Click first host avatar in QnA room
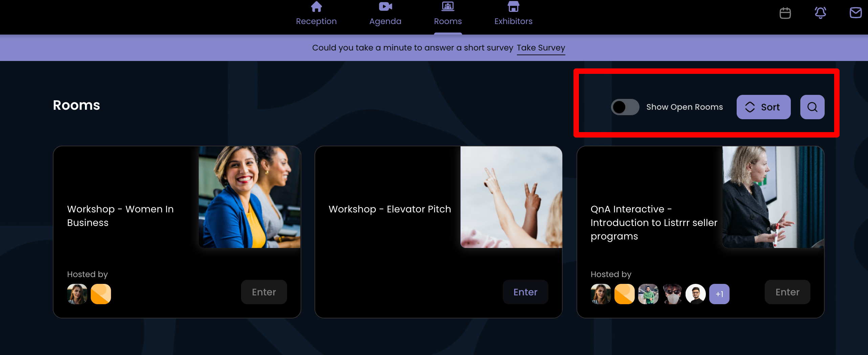Image resolution: width=868 pixels, height=355 pixels. click(601, 294)
